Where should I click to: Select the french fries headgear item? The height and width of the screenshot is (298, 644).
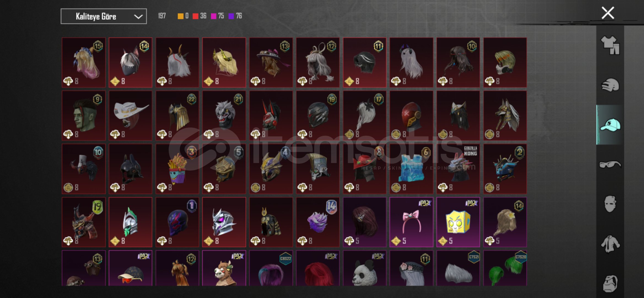point(177,169)
